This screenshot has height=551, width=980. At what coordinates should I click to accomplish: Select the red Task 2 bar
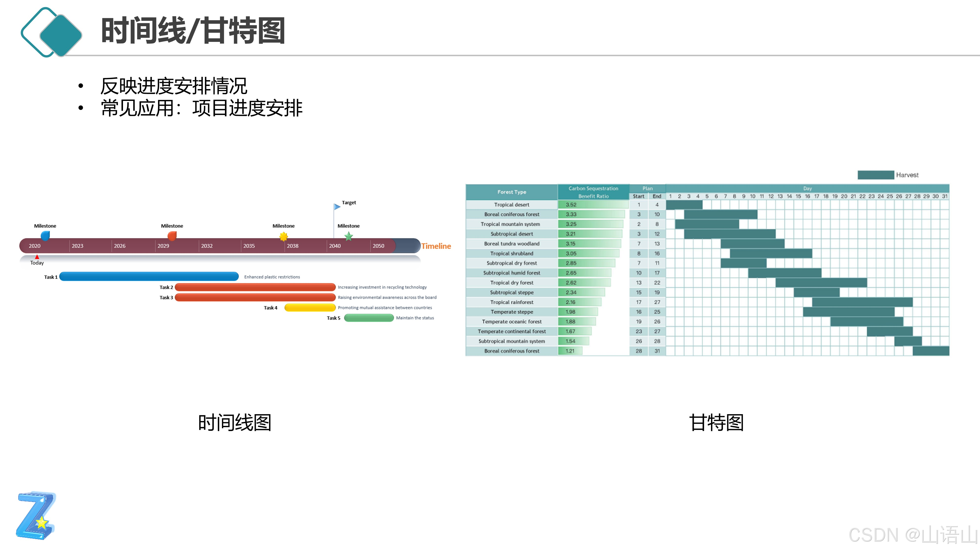tap(255, 287)
